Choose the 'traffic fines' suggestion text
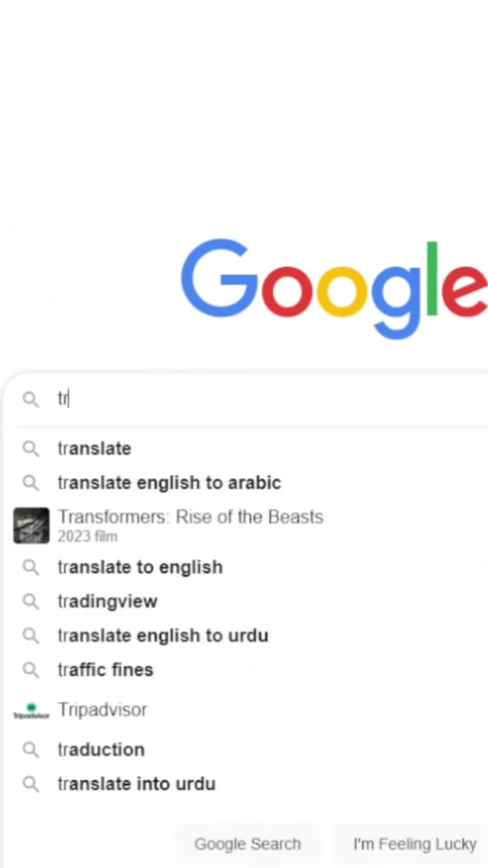488x868 pixels. coord(105,670)
